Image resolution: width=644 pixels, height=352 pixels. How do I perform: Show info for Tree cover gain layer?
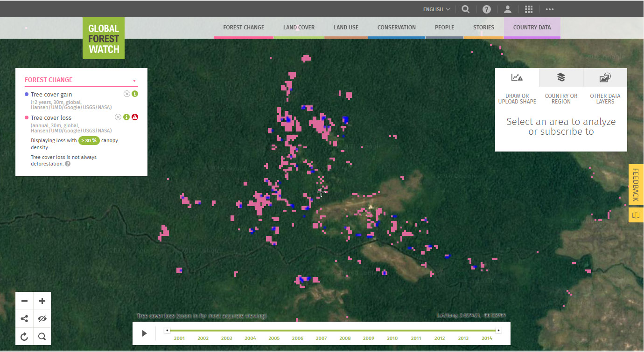click(135, 94)
